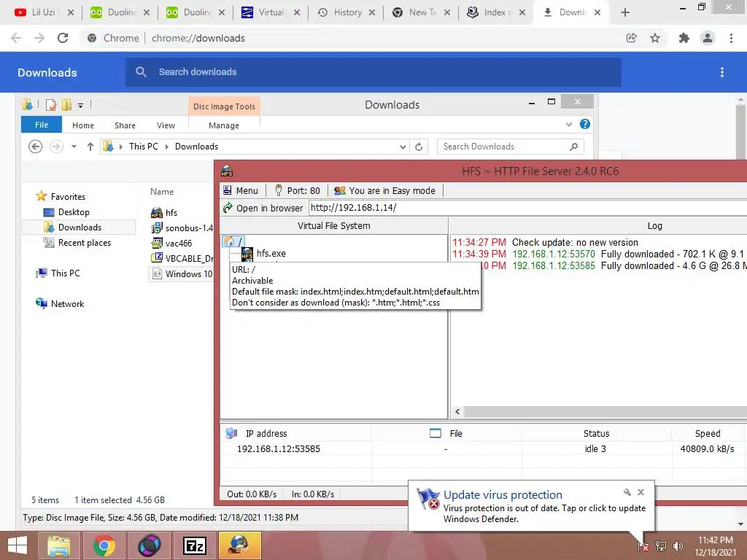Click the HFS taskbar icon
This screenshot has height=560, width=747.
(239, 545)
